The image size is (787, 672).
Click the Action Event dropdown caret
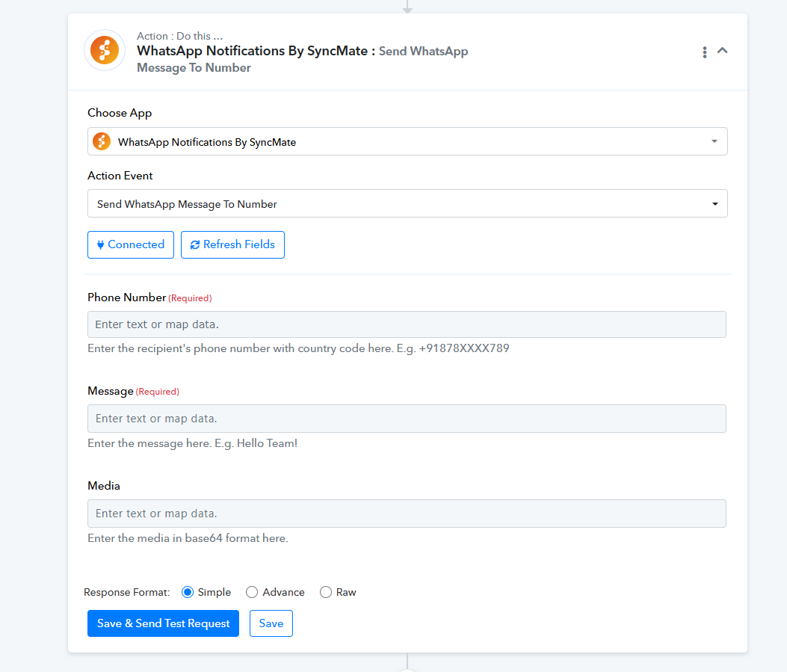coord(715,204)
